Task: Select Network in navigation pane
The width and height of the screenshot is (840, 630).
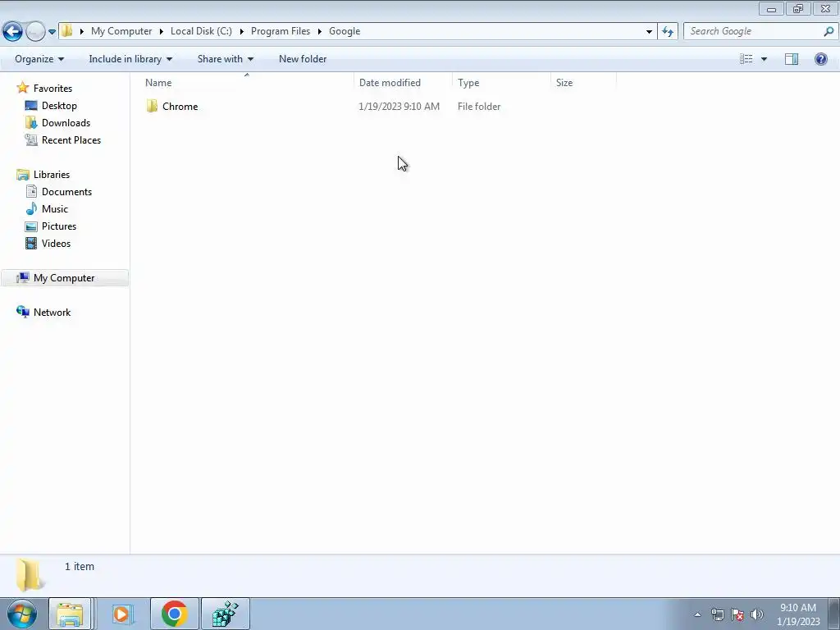Action: (52, 312)
